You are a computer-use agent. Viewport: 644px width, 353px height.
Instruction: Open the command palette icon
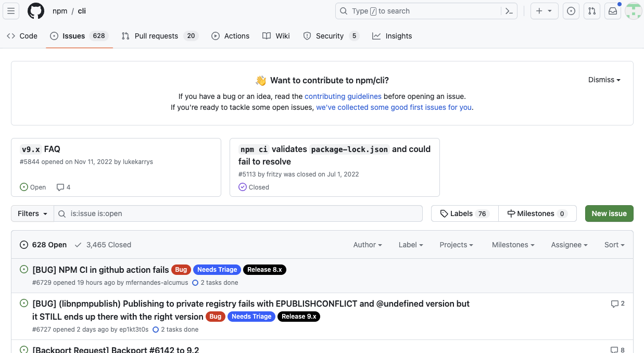(x=509, y=11)
